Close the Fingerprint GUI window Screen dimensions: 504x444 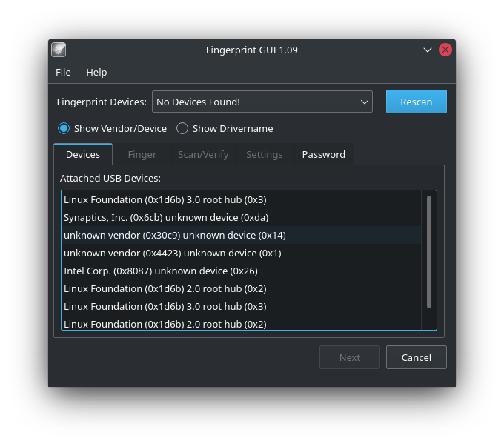coord(445,50)
